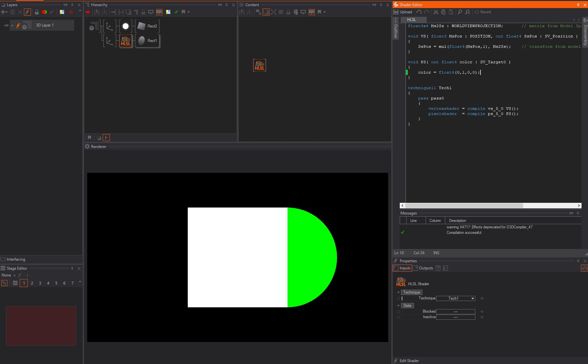Click the lock icon in Layers toolbar

[37, 12]
